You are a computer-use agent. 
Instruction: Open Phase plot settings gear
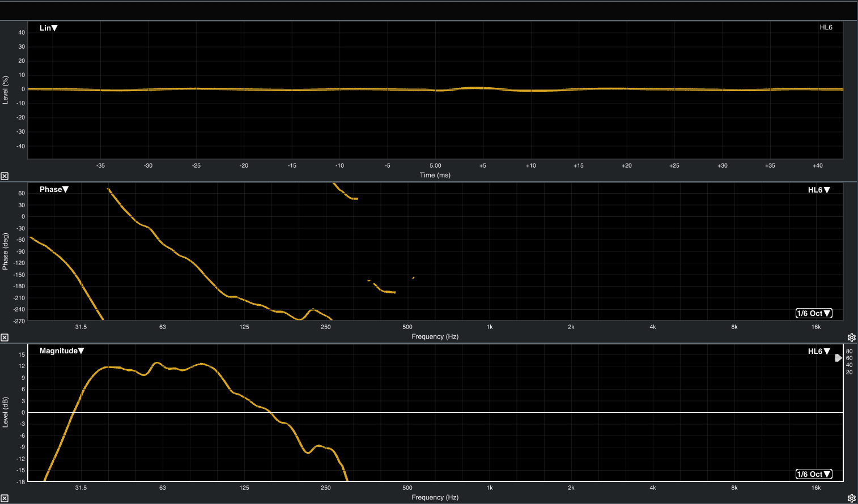pyautogui.click(x=851, y=338)
